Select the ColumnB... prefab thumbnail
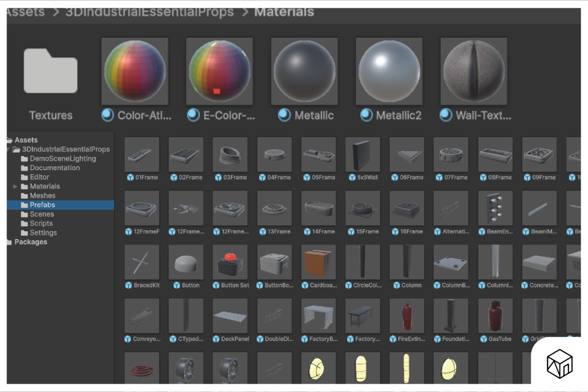Screen dimensions: 588x392 pyautogui.click(x=451, y=262)
